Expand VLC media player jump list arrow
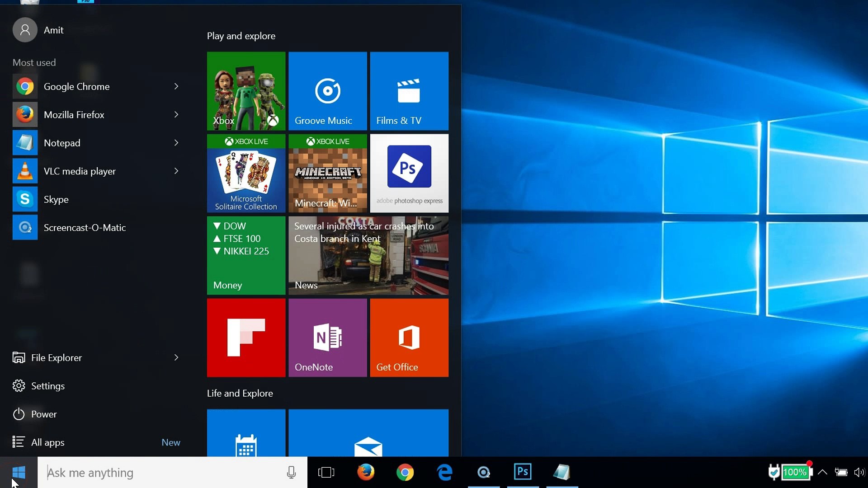Image resolution: width=868 pixels, height=488 pixels. click(x=176, y=171)
